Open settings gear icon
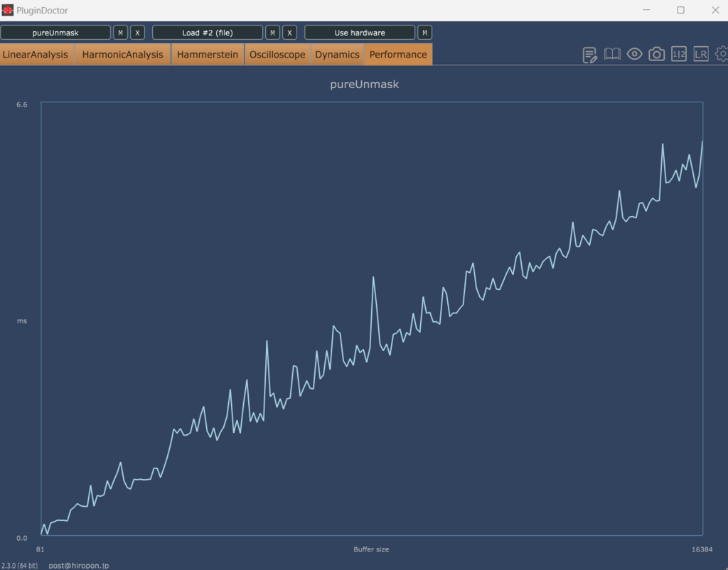 click(x=722, y=54)
